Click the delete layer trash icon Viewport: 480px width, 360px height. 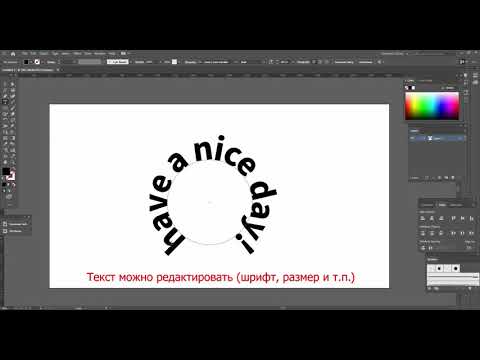(453, 178)
